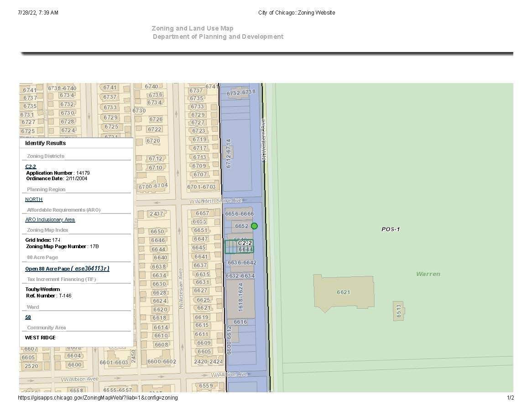Screen dimensions: 532x411
Task: Click the highlighted C2-2 parcel on map
Action: 239,246
